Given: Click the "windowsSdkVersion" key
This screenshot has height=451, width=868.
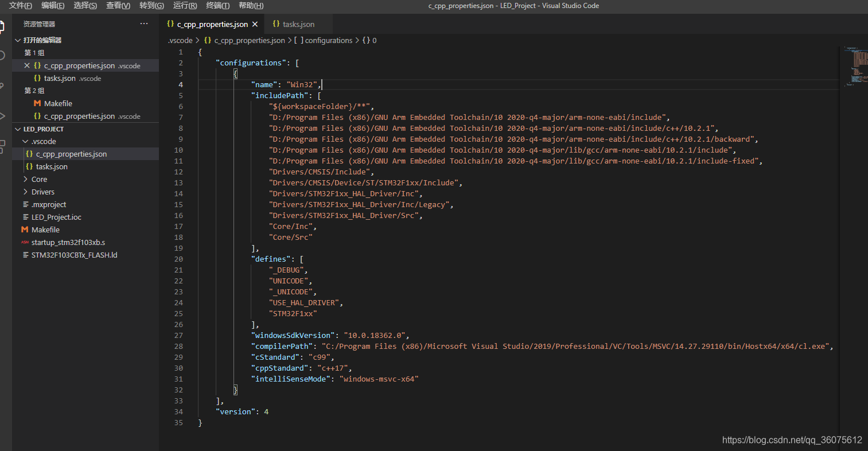Looking at the screenshot, I should (x=293, y=335).
